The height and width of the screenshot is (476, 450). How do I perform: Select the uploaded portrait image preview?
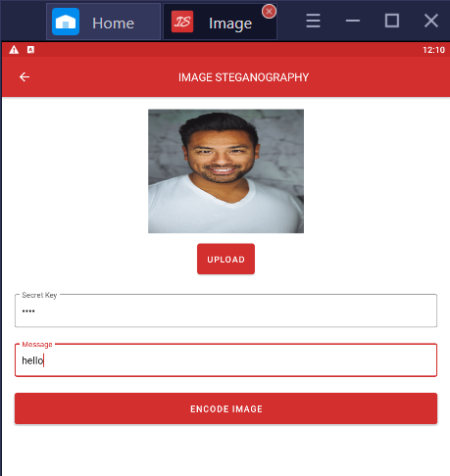[226, 171]
